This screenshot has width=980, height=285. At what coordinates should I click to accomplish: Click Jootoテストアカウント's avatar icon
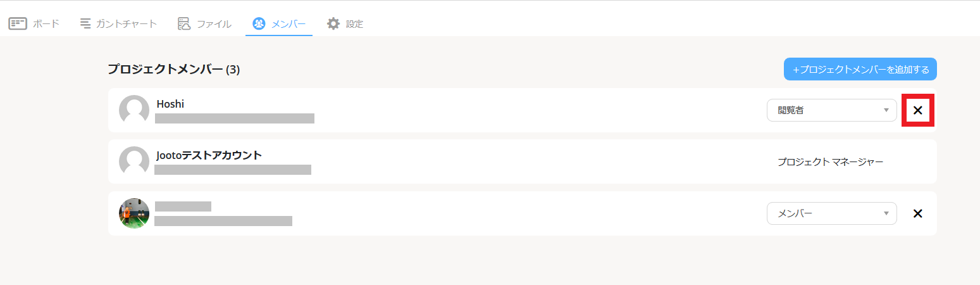click(x=134, y=161)
